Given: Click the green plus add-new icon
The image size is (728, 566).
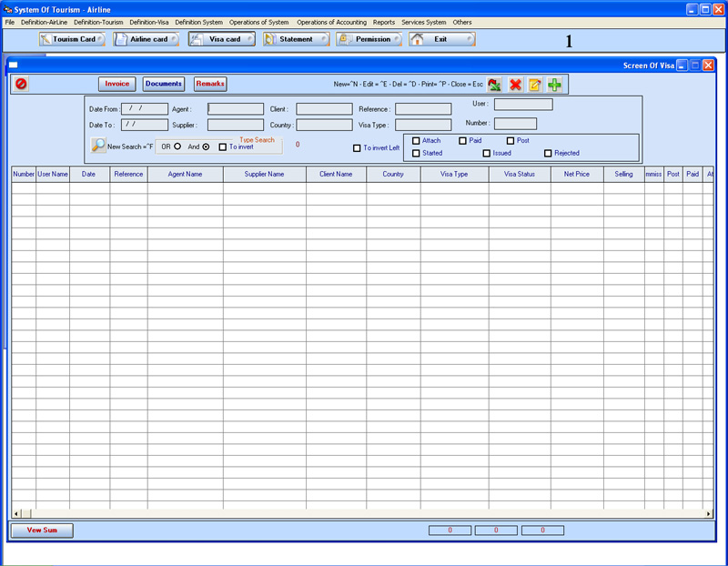Looking at the screenshot, I should pos(554,85).
